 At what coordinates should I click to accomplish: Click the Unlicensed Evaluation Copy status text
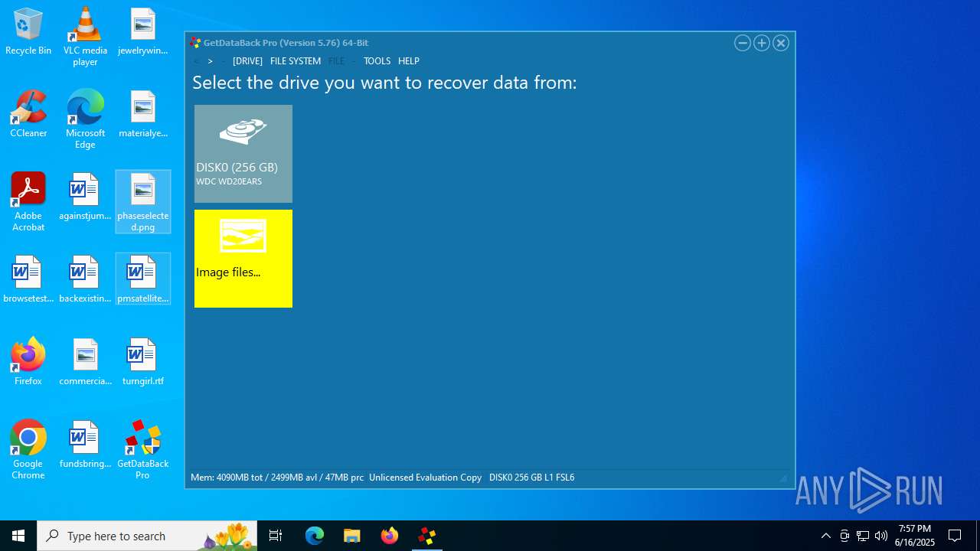[x=425, y=478]
